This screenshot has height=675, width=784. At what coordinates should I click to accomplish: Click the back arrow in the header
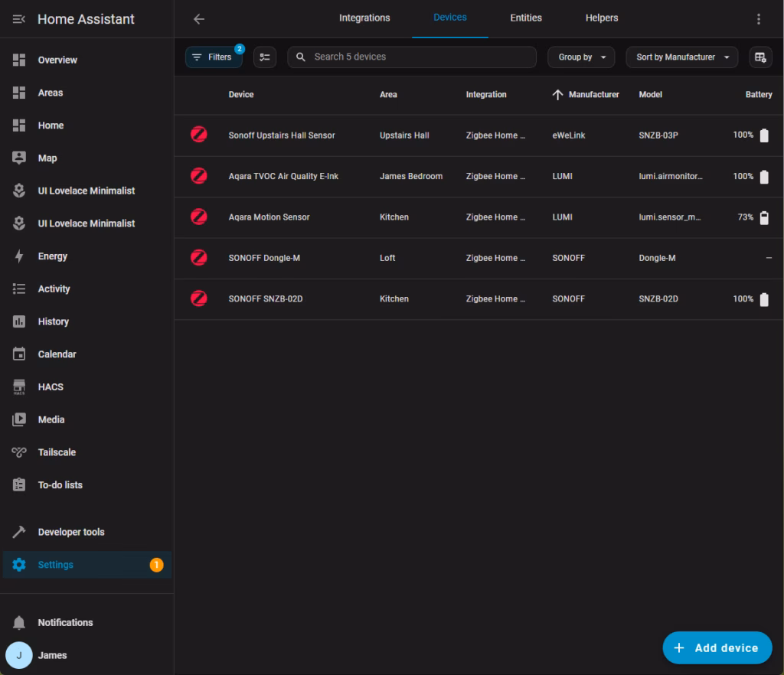click(x=199, y=19)
